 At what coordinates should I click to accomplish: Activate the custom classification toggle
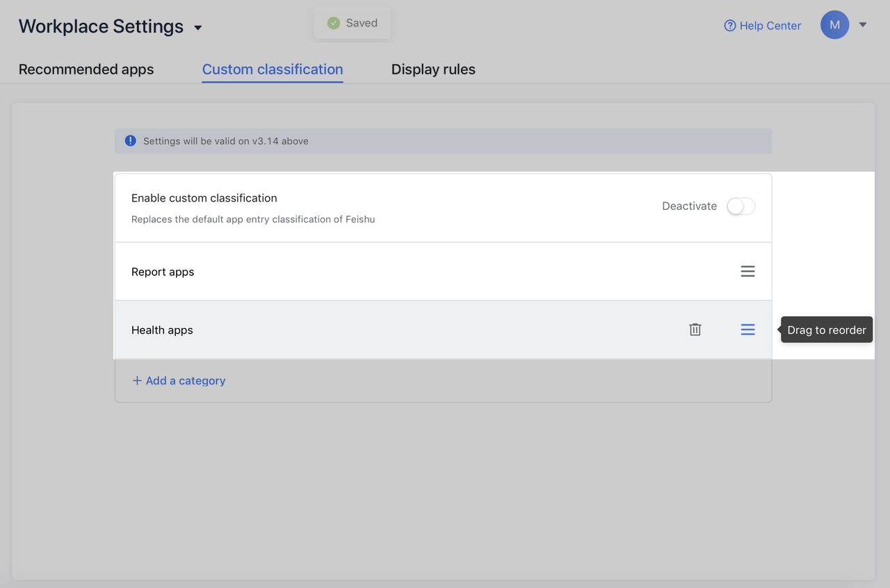(741, 206)
